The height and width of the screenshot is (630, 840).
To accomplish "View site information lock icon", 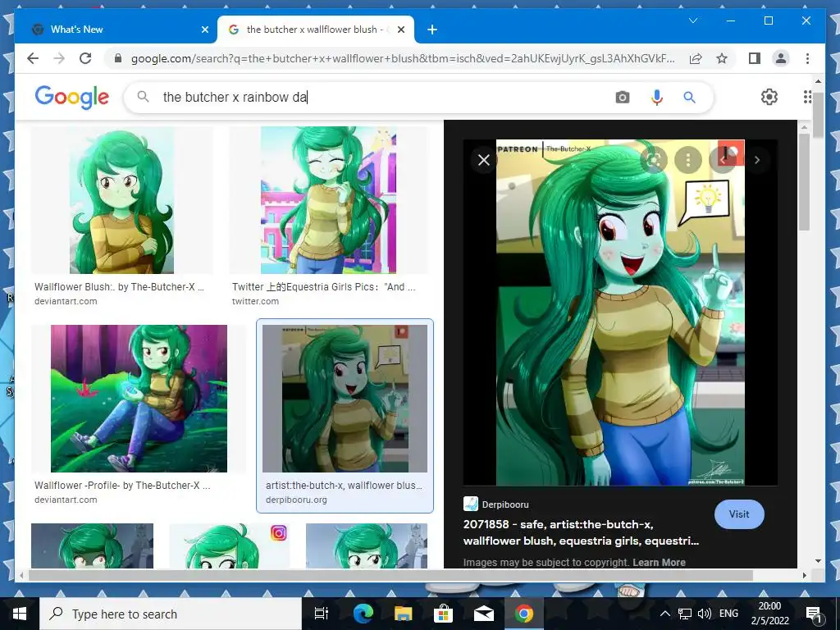I will pos(118,58).
